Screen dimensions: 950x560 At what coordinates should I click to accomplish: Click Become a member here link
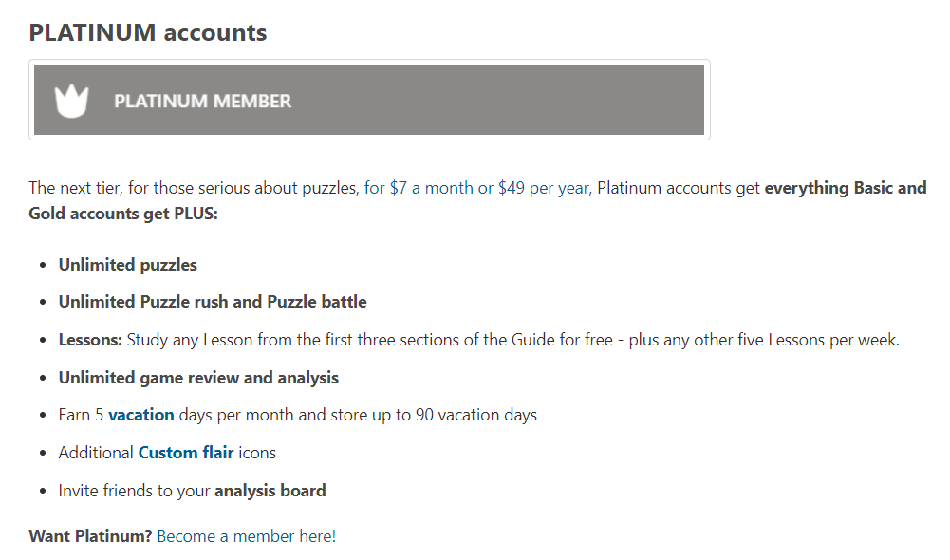tap(246, 536)
